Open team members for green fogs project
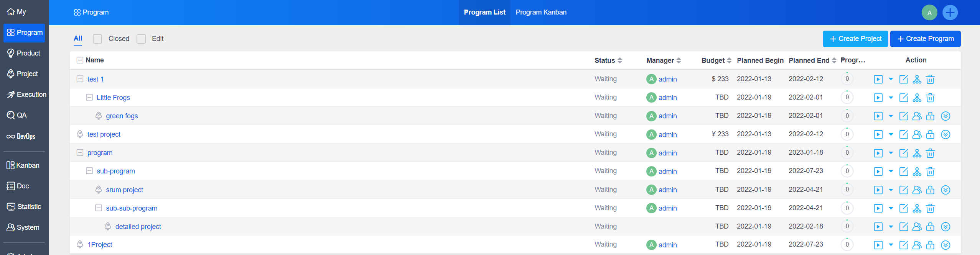This screenshot has height=255, width=980. (917, 116)
